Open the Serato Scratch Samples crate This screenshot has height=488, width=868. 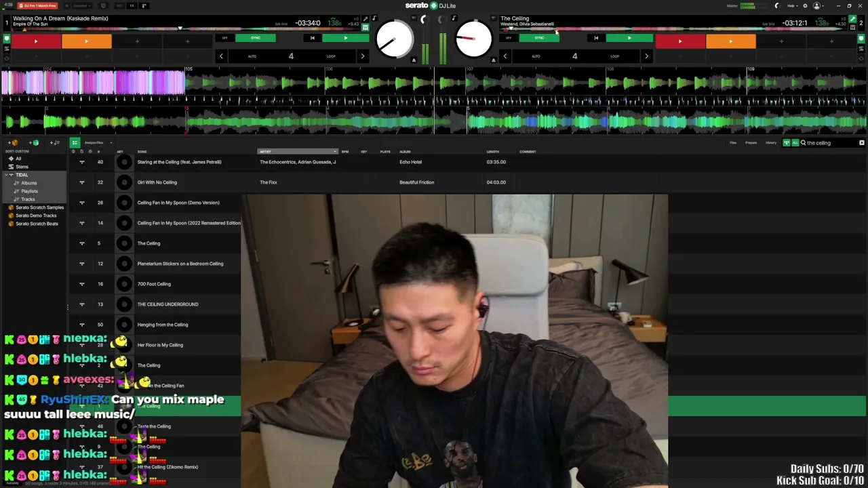click(x=39, y=207)
